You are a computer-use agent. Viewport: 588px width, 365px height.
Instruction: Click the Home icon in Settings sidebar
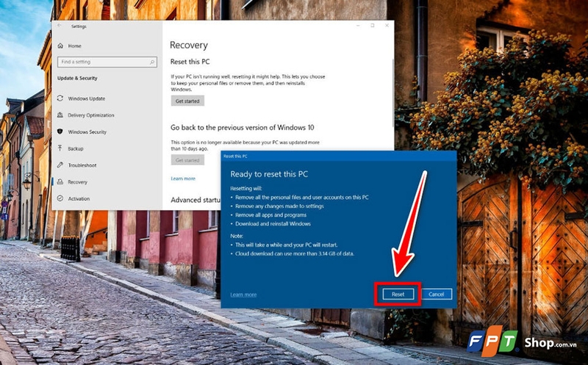click(x=60, y=46)
